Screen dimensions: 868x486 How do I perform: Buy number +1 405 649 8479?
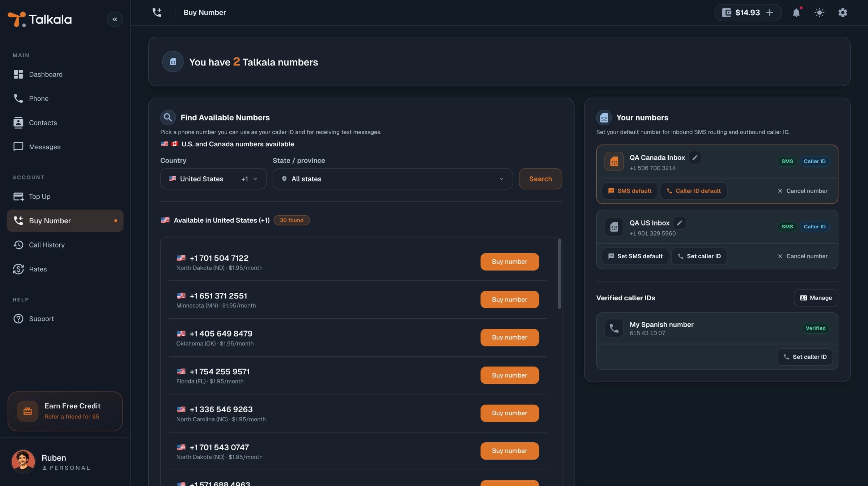[x=509, y=337]
